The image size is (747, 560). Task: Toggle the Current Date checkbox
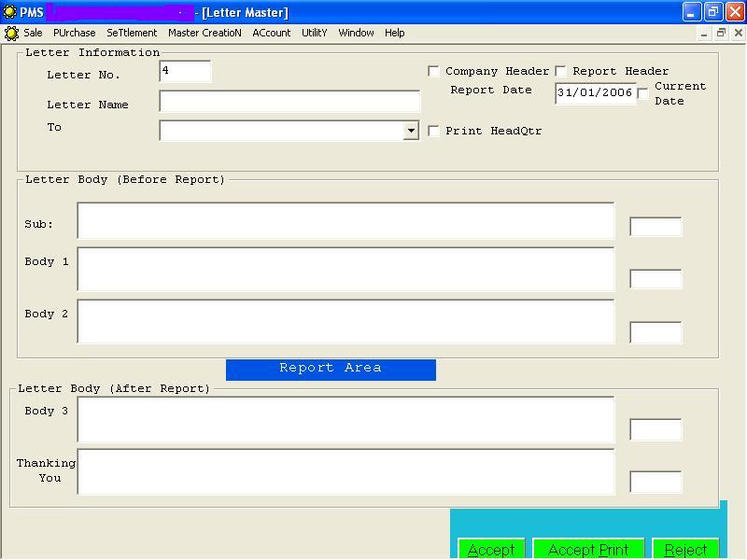pyautogui.click(x=643, y=93)
